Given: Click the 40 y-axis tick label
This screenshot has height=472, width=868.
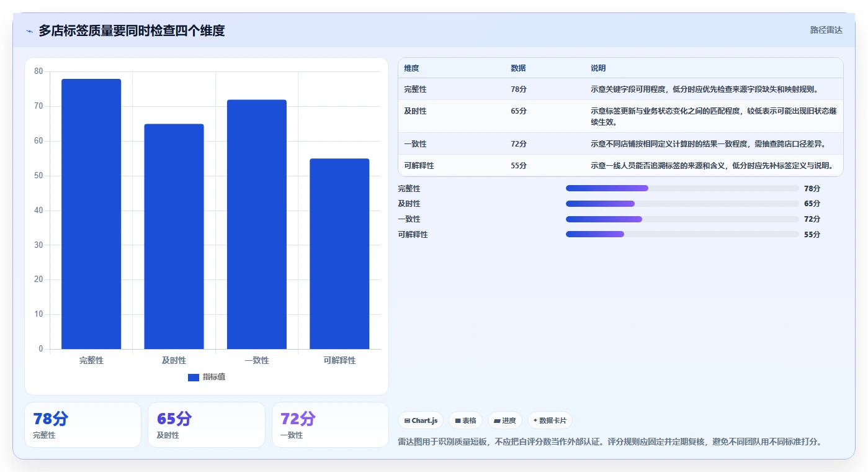Looking at the screenshot, I should 38,211.
